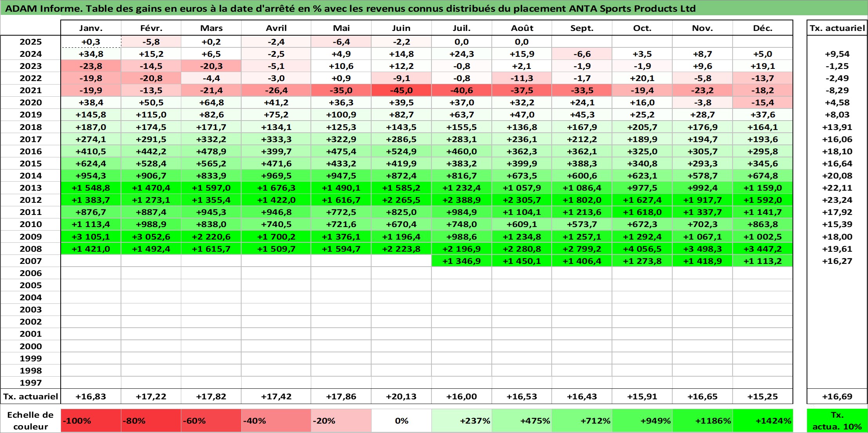Screen dimensions: 868x433
Task: Select the +9,54 actuarial rate for 2024
Action: click(837, 54)
